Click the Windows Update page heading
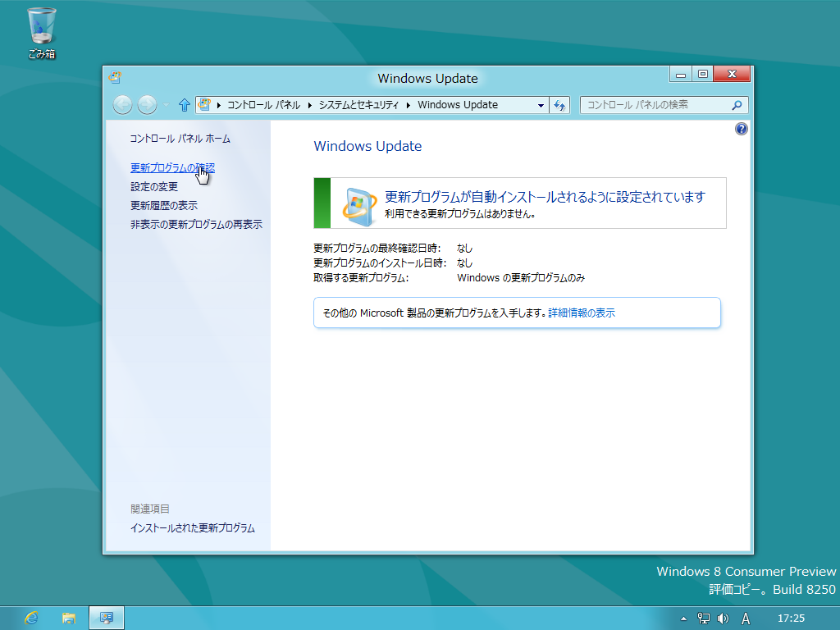The image size is (840, 630). 367,146
